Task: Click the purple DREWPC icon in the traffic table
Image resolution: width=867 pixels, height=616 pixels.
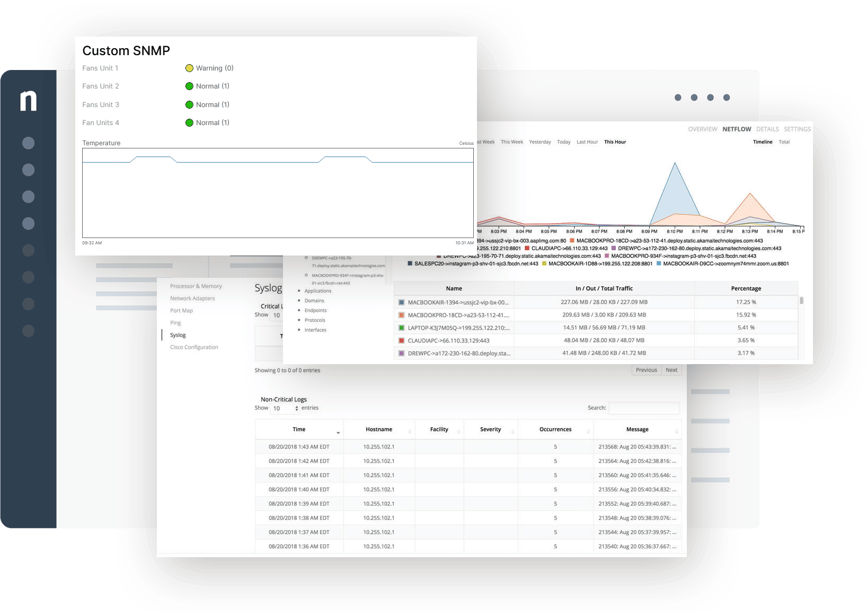Action: tap(401, 353)
